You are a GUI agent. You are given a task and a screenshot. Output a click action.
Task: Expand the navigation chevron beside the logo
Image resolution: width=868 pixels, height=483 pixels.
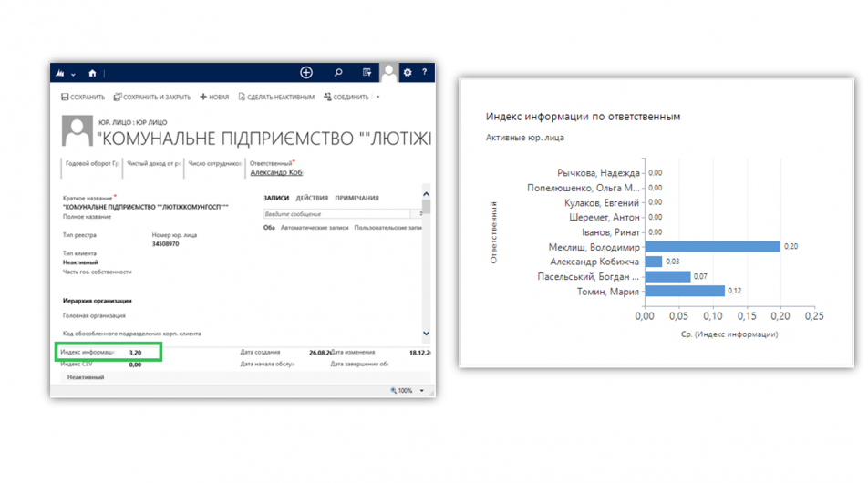click(x=73, y=73)
